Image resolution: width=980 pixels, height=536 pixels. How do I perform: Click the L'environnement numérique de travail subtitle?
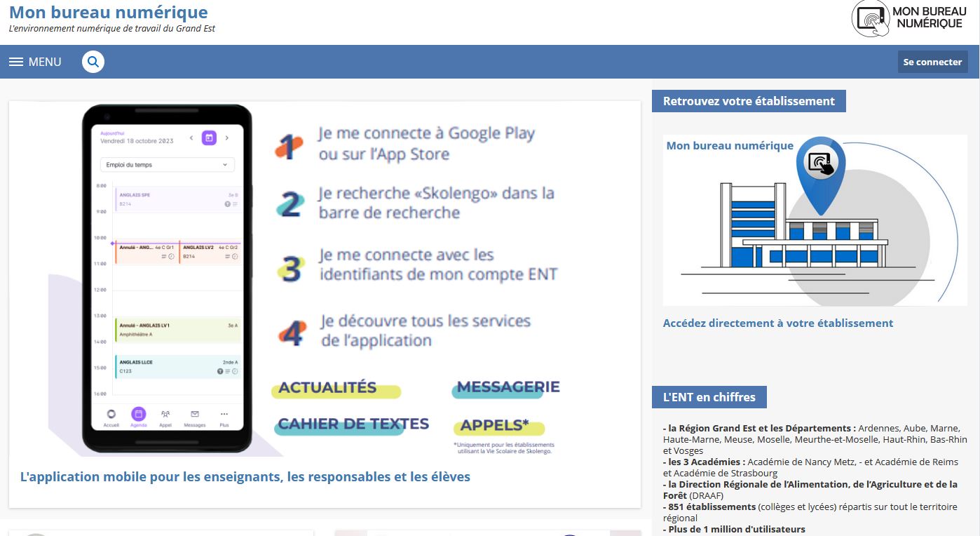pos(112,29)
